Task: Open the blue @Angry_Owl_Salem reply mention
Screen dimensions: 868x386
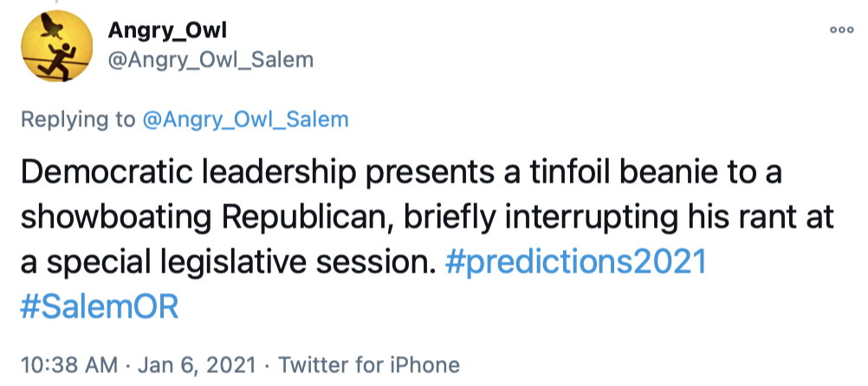Action: (246, 119)
